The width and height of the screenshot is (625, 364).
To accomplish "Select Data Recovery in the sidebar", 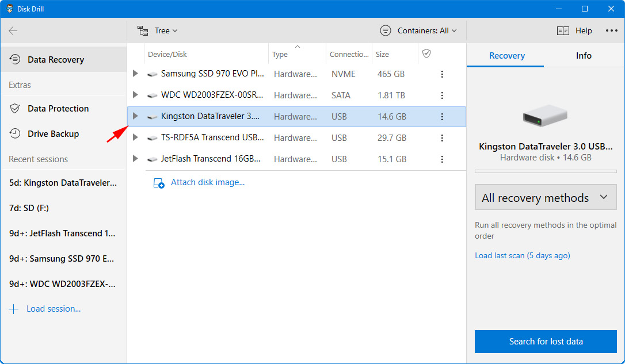I will point(64,59).
